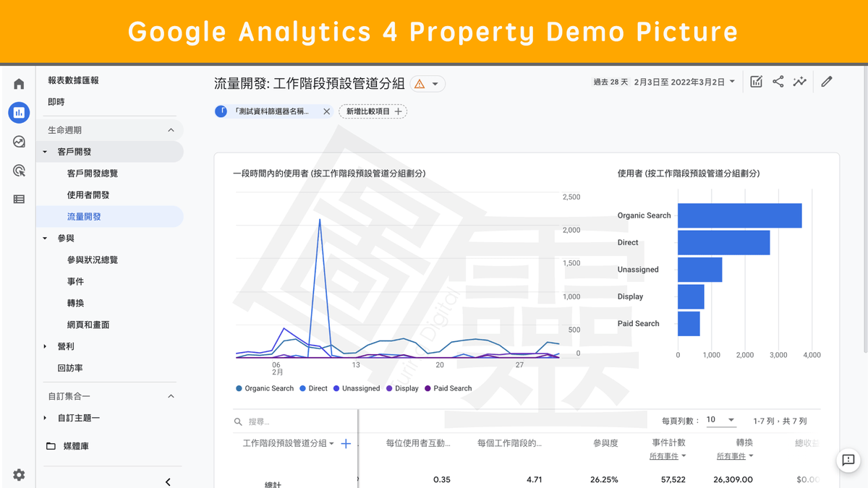
Task: Click the Paid Search bar in bar chart
Action: tap(689, 324)
